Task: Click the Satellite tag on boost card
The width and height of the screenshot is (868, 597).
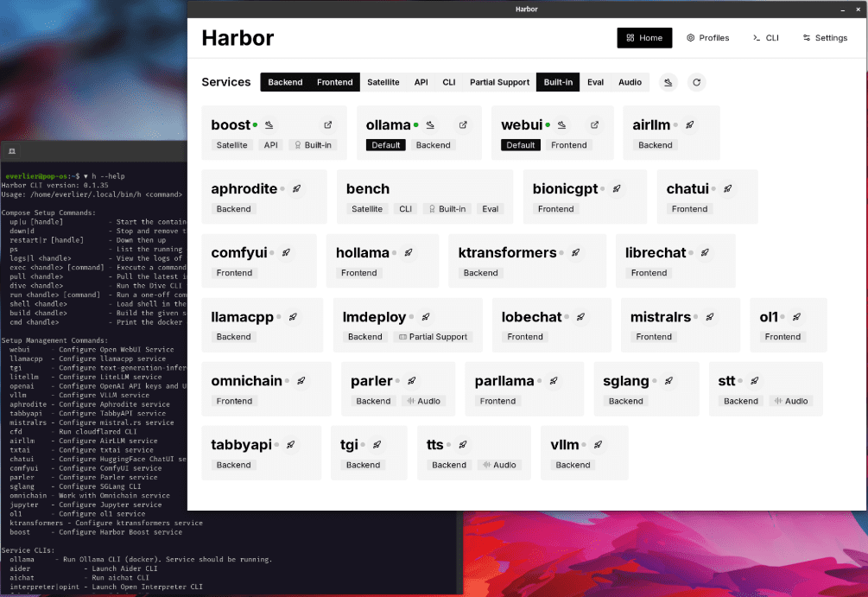Action: coord(231,145)
